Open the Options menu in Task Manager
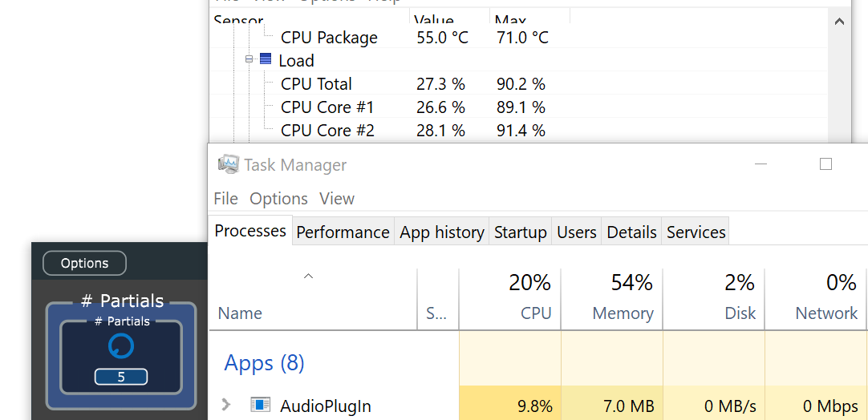This screenshot has width=868, height=420. [278, 199]
